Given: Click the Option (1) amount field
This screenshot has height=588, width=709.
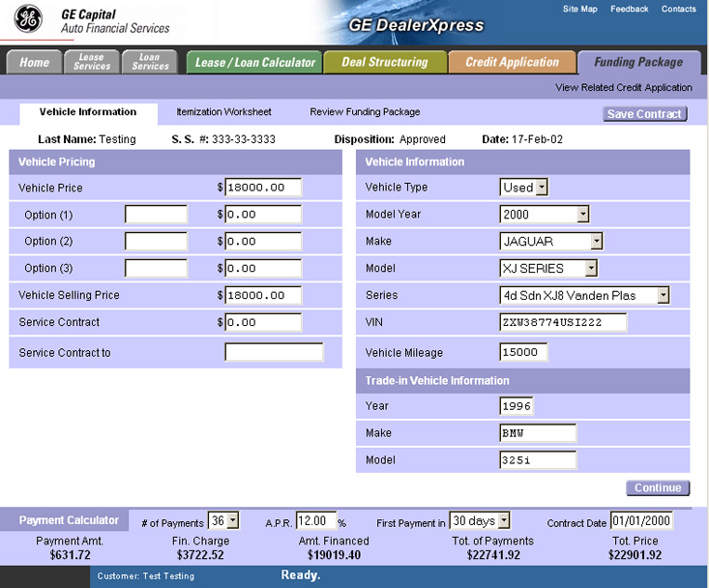Looking at the screenshot, I should click(263, 215).
